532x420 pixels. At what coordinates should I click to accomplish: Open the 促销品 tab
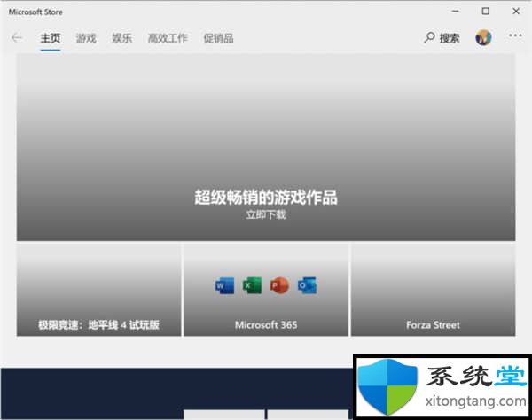point(218,38)
